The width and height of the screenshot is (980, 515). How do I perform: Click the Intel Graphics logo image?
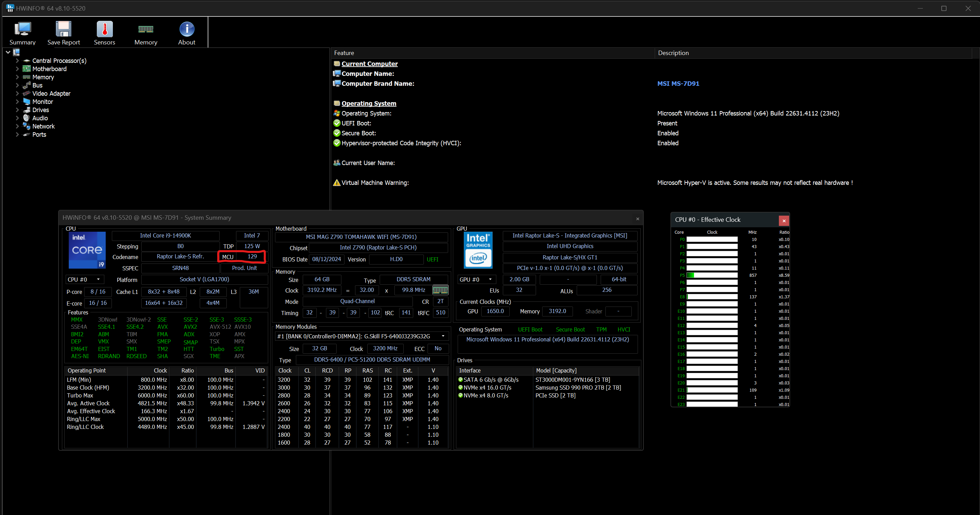478,250
